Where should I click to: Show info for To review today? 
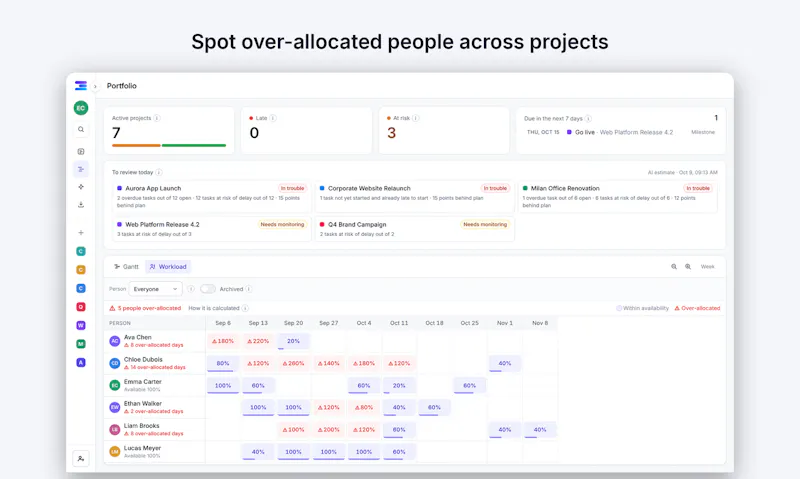(x=159, y=172)
